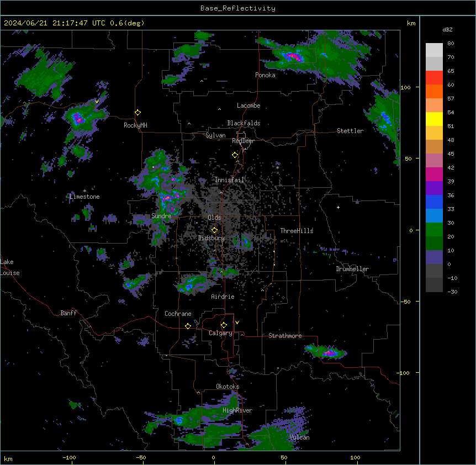This screenshot has width=476, height=465.
Task: Click the ThreeHills town label
Action: pos(297,231)
